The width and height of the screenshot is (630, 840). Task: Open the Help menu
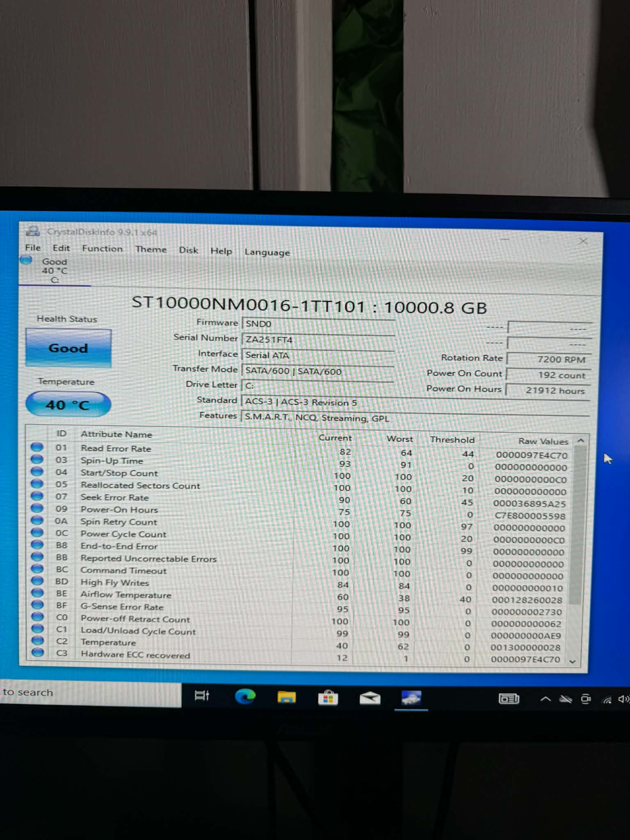tap(221, 251)
